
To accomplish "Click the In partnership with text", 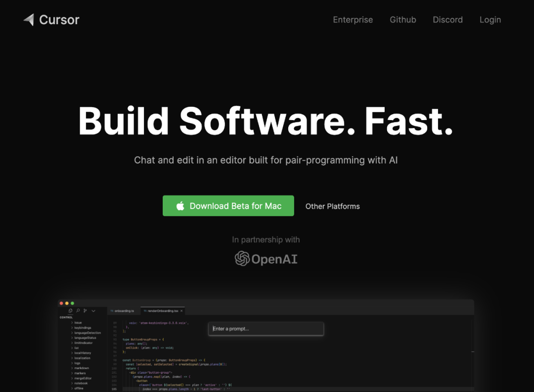I will point(266,240).
